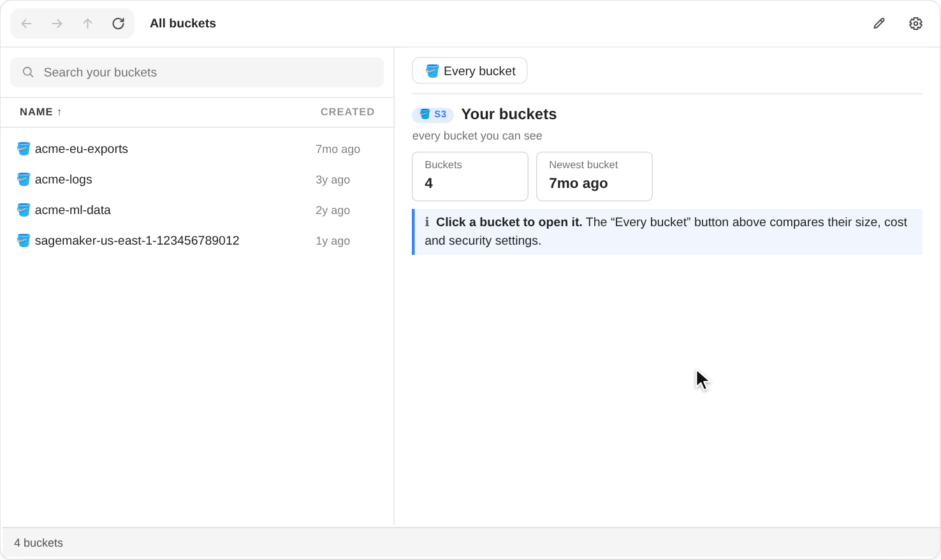Click the 'All buckets' title text
The height and width of the screenshot is (560, 941).
(x=183, y=24)
